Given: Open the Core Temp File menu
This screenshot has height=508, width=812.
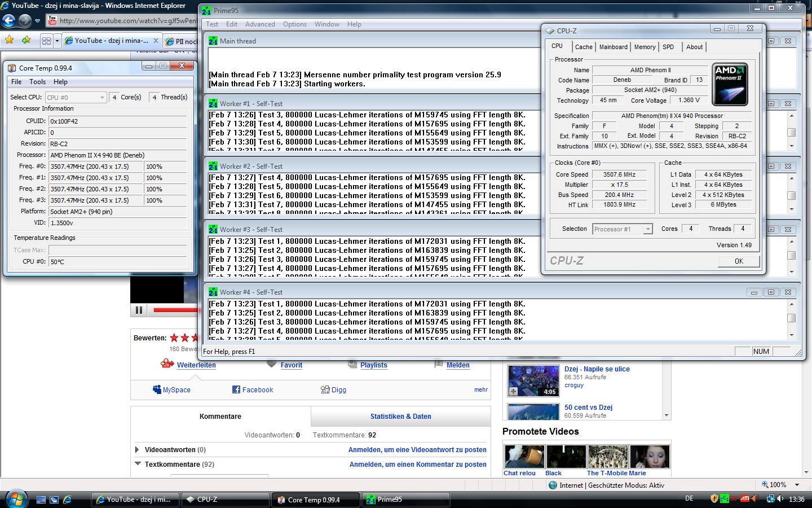Looking at the screenshot, I should pos(16,82).
